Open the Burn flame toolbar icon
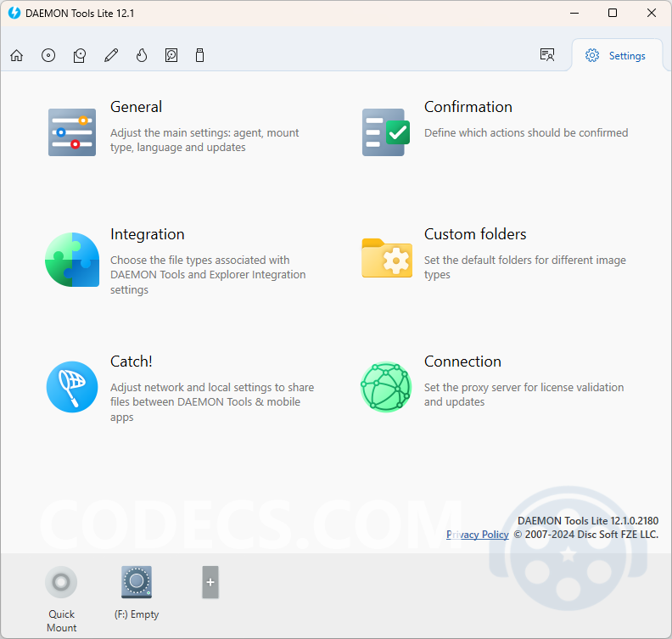672x639 pixels. click(142, 55)
